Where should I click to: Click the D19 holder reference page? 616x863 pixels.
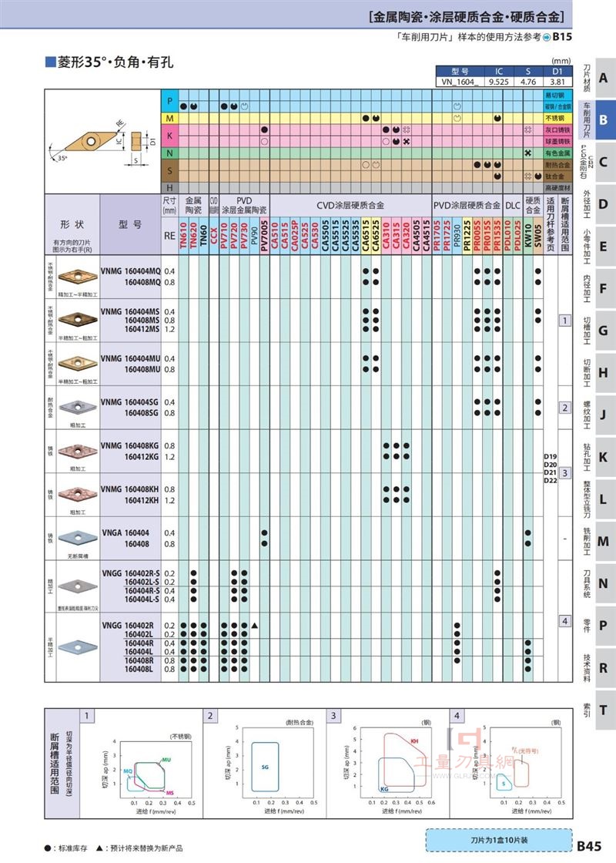550,456
